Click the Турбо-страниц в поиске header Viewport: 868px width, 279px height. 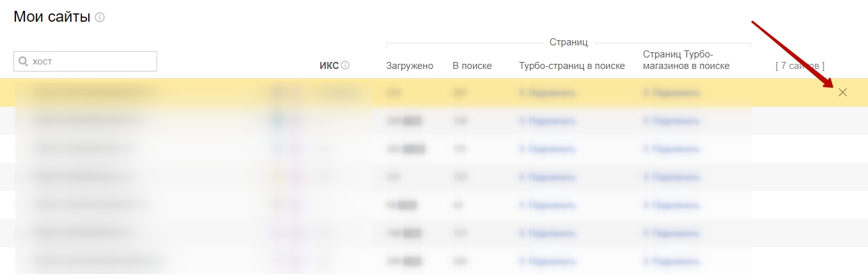572,66
